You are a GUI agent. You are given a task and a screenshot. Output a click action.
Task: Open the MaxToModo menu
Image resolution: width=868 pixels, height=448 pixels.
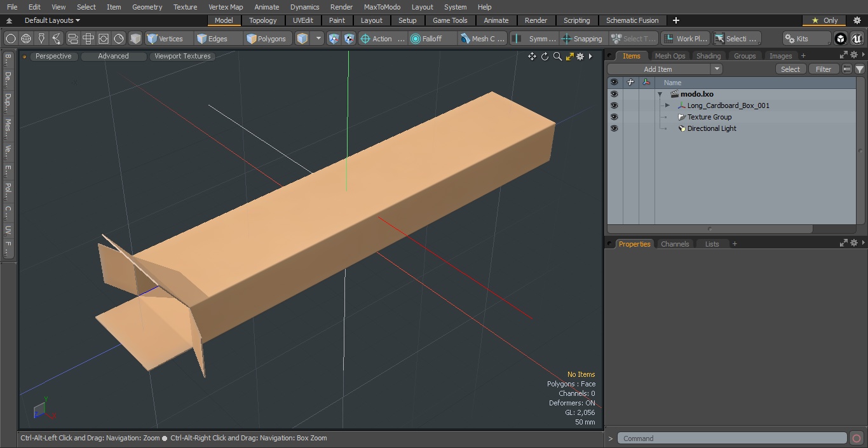click(x=382, y=7)
